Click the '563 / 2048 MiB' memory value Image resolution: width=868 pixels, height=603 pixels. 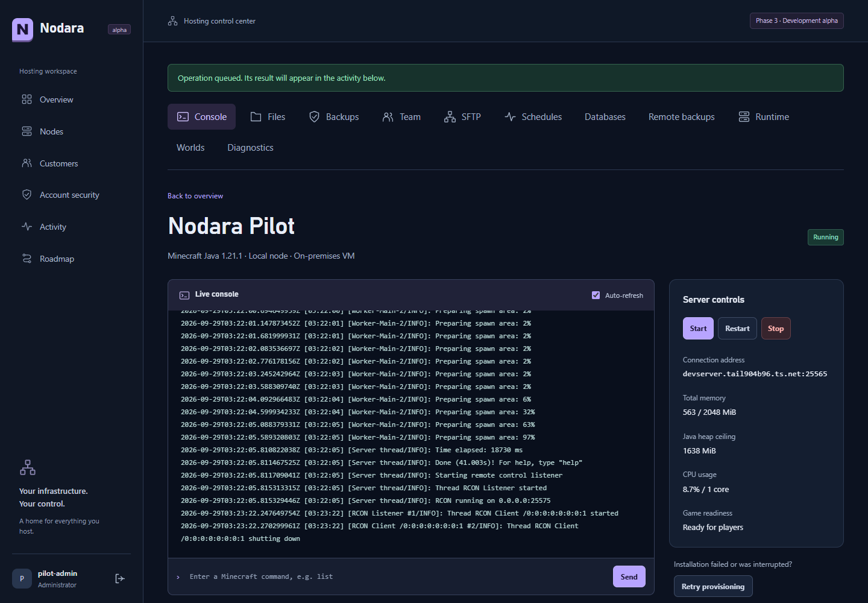pos(709,412)
